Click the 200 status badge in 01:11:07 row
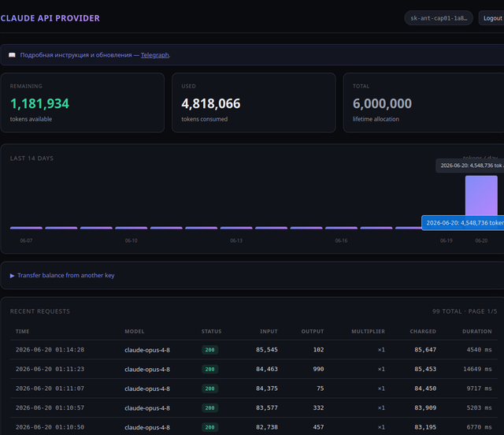This screenshot has height=435, width=504. 210,389
